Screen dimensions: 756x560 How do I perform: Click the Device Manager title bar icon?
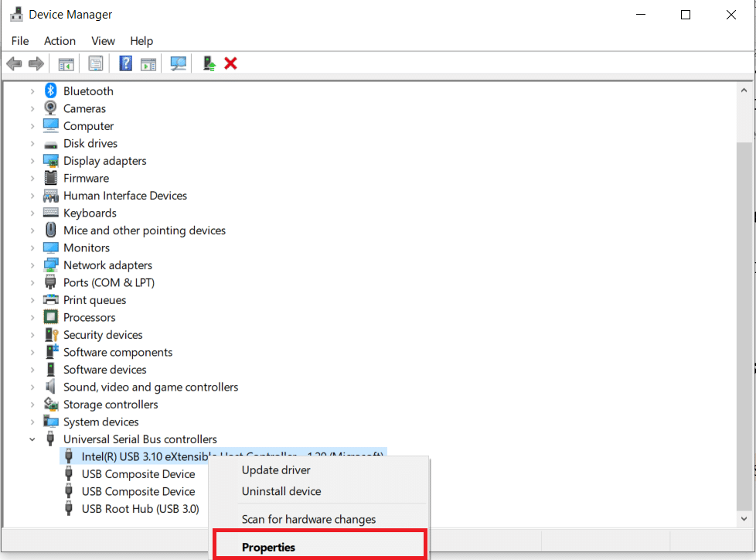(16, 15)
